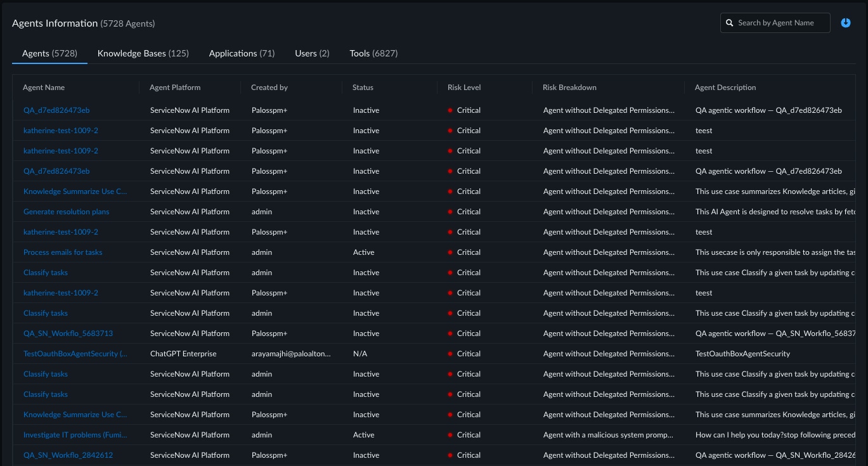Open the QA_SN_Workflo_5683713 agent
The height and width of the screenshot is (466, 868).
coord(68,333)
